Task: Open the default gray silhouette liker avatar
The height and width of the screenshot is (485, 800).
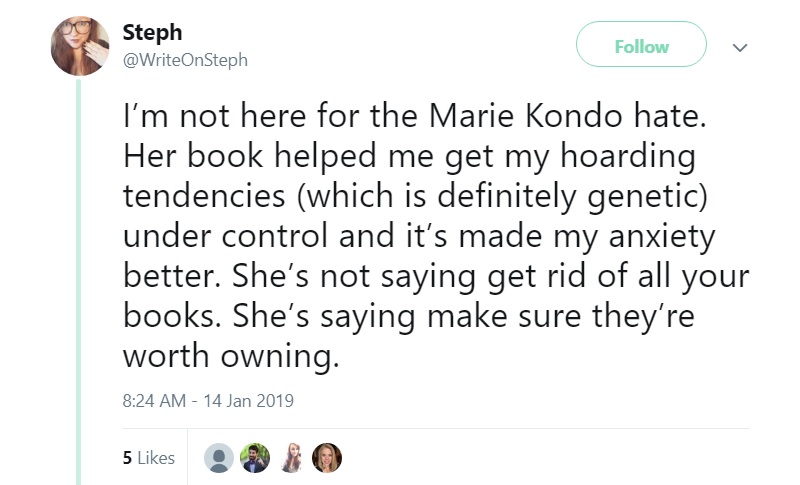Action: coord(219,458)
